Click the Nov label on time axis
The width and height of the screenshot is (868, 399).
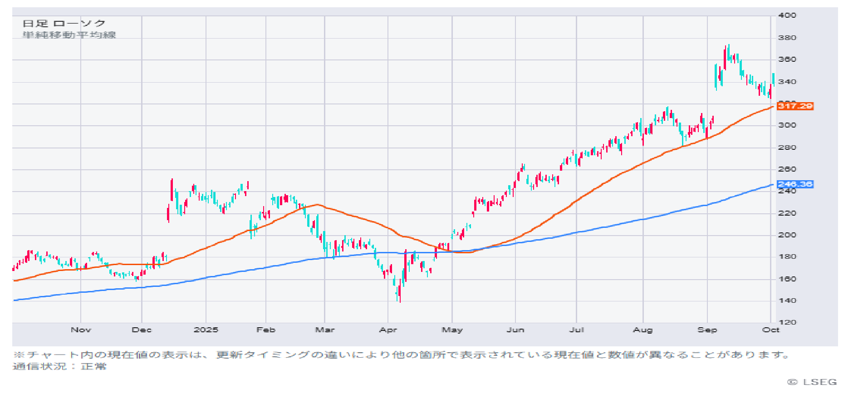coord(81,330)
